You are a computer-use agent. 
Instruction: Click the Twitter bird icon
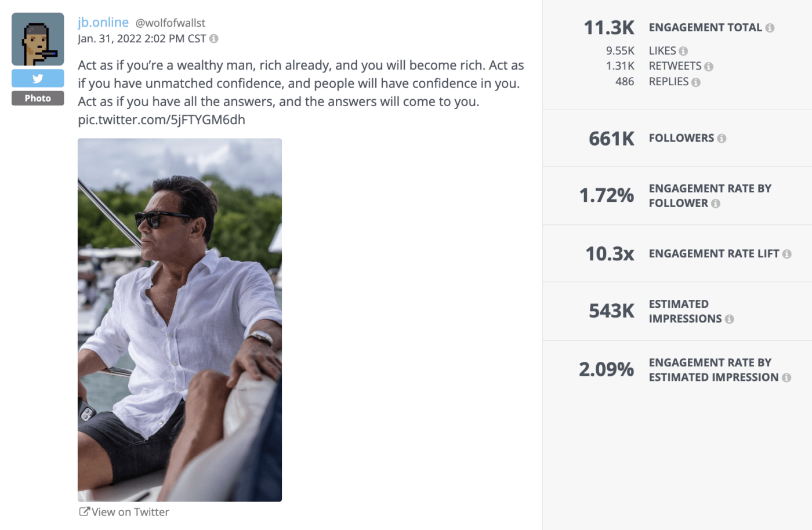[x=37, y=78]
